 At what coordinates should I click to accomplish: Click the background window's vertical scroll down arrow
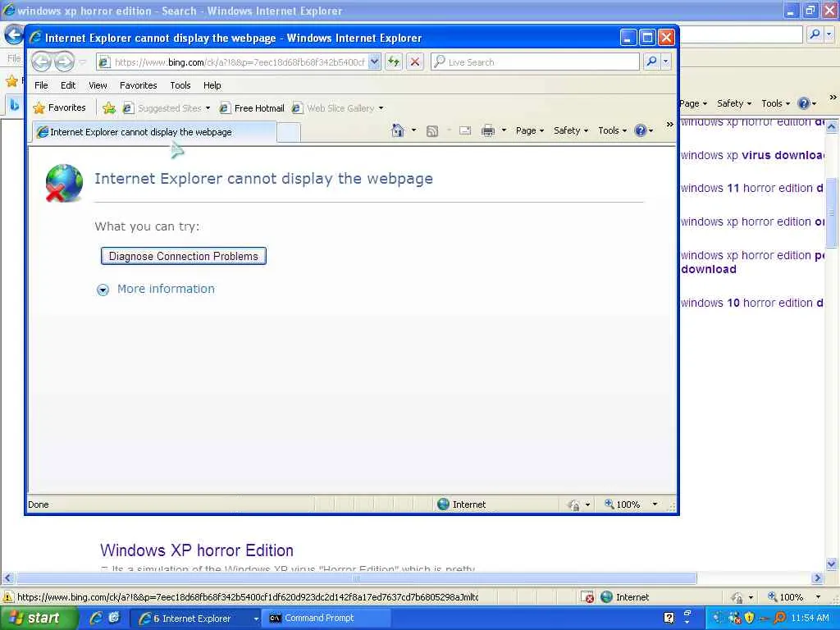click(x=832, y=563)
